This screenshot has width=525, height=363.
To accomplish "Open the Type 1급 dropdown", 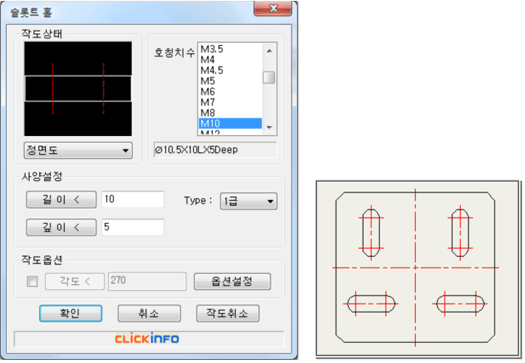I will tap(248, 201).
